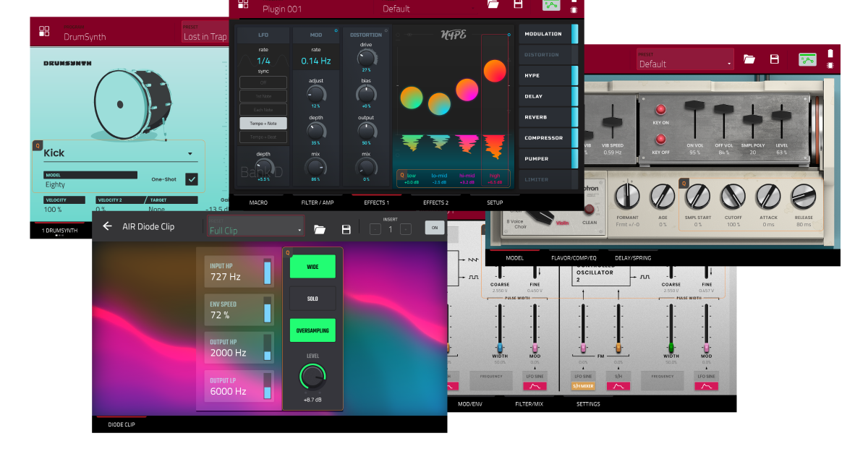The image size is (868, 454).
Task: Open the grid menu icon beside Plugin 001
Action: click(x=243, y=4)
